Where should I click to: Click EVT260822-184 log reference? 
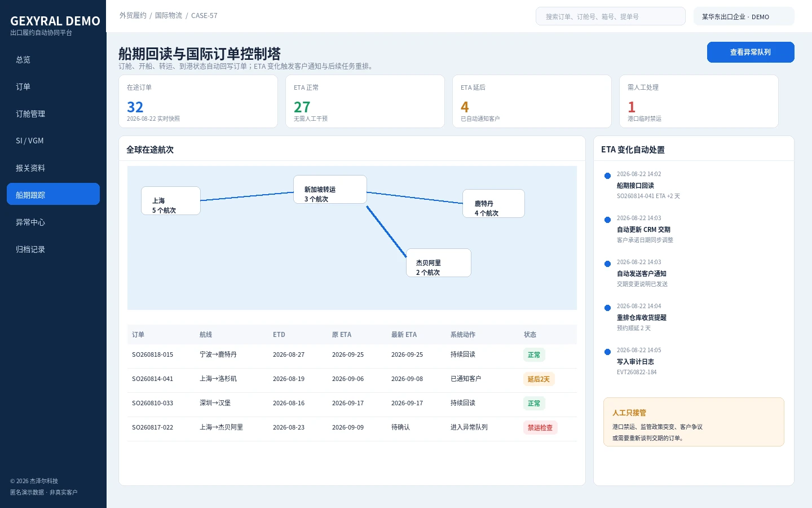click(637, 373)
